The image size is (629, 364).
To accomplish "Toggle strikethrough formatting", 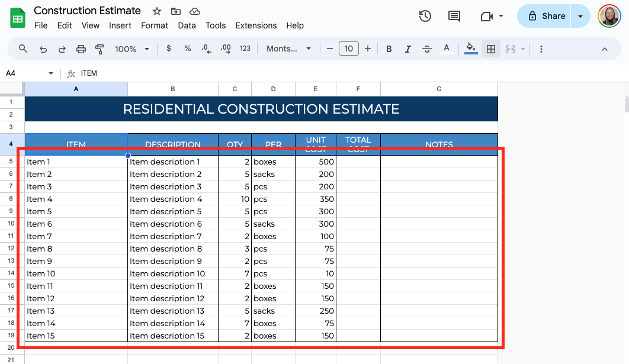I will 427,49.
